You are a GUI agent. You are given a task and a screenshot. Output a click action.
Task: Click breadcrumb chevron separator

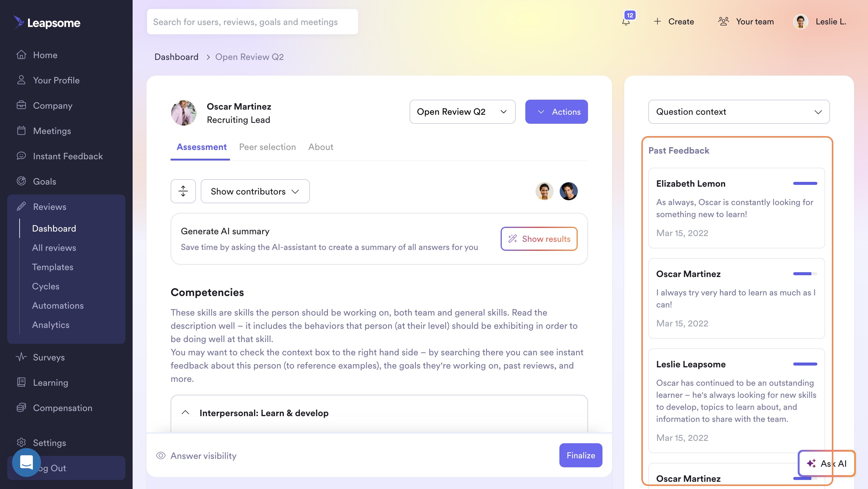(x=208, y=57)
